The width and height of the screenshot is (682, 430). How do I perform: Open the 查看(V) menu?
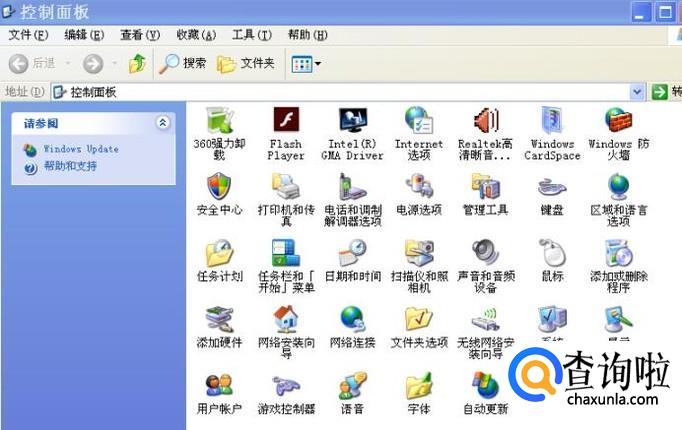click(x=139, y=35)
